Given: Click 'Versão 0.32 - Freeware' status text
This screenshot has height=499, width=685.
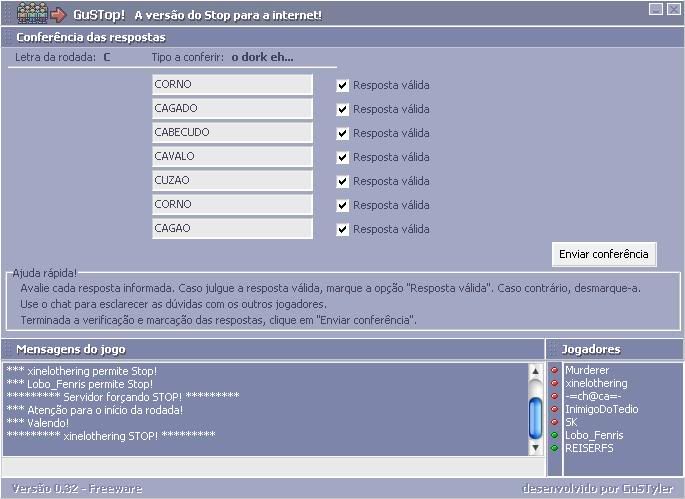Looking at the screenshot, I should [x=77, y=489].
